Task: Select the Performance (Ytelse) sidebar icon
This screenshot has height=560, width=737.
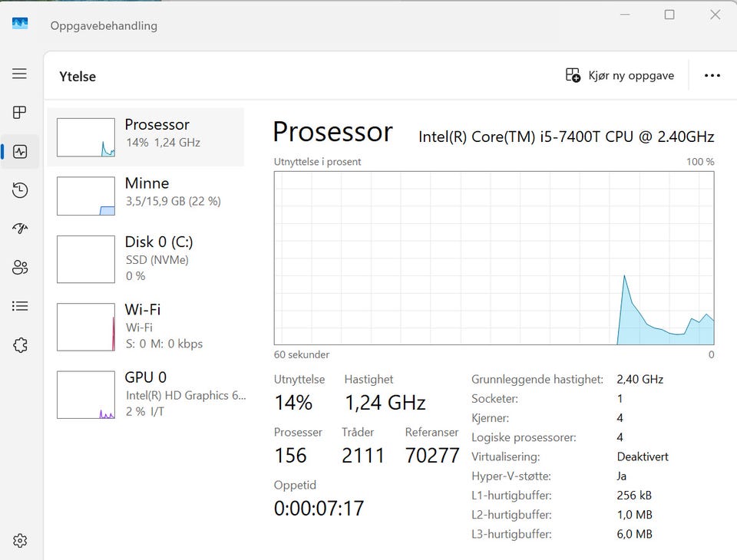Action: 20,151
